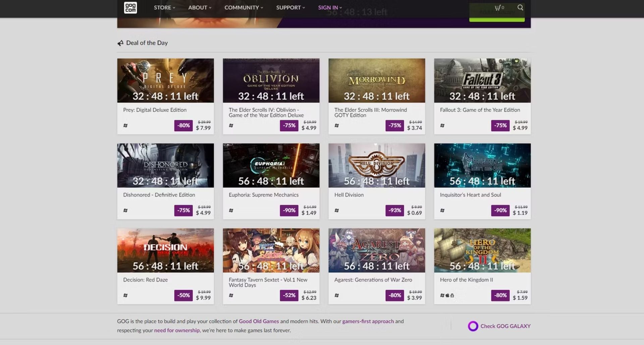The height and width of the screenshot is (345, 644).
Task: Click the price '$ 1.19' on Inquisitor's Heart
Action: [520, 213]
